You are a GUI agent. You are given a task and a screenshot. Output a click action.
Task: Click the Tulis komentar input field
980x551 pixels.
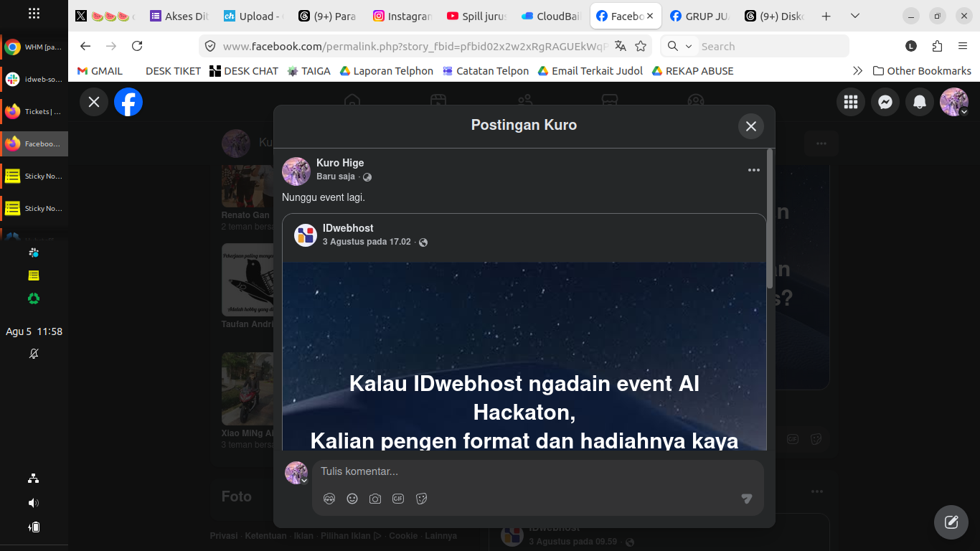537,471
